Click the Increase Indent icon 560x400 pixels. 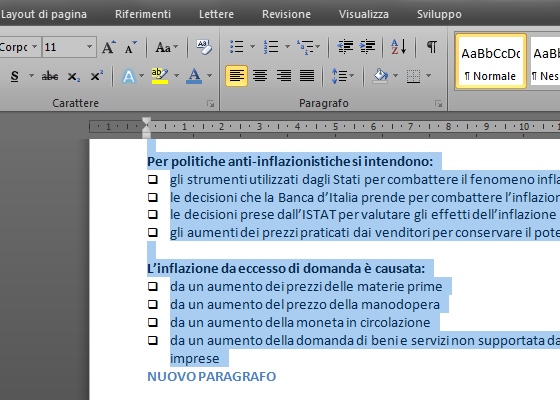point(368,47)
